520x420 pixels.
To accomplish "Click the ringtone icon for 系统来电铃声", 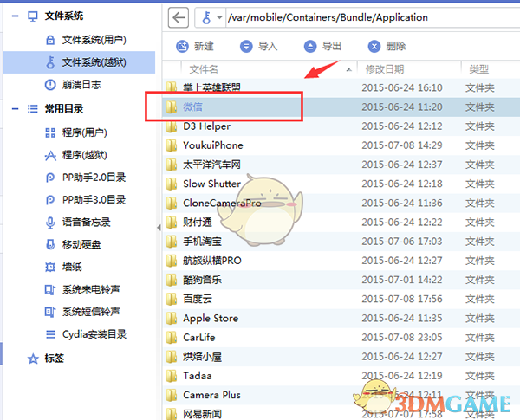I will click(50, 290).
